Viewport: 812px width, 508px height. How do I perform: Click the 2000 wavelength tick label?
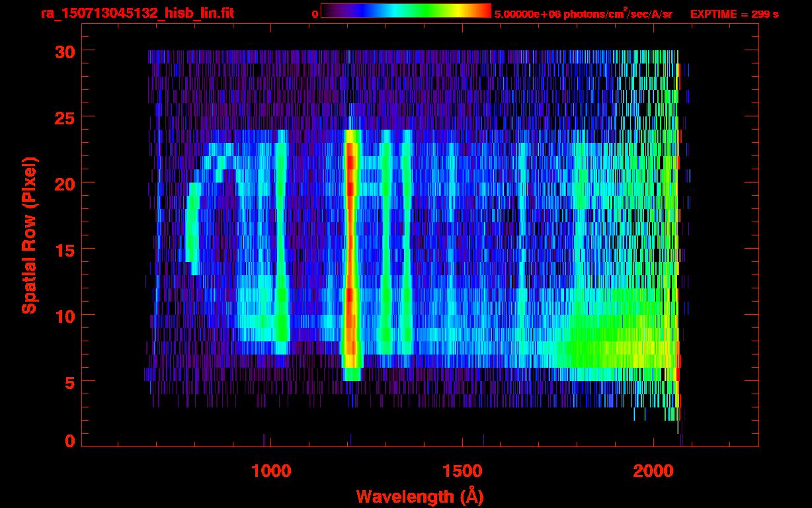click(654, 471)
